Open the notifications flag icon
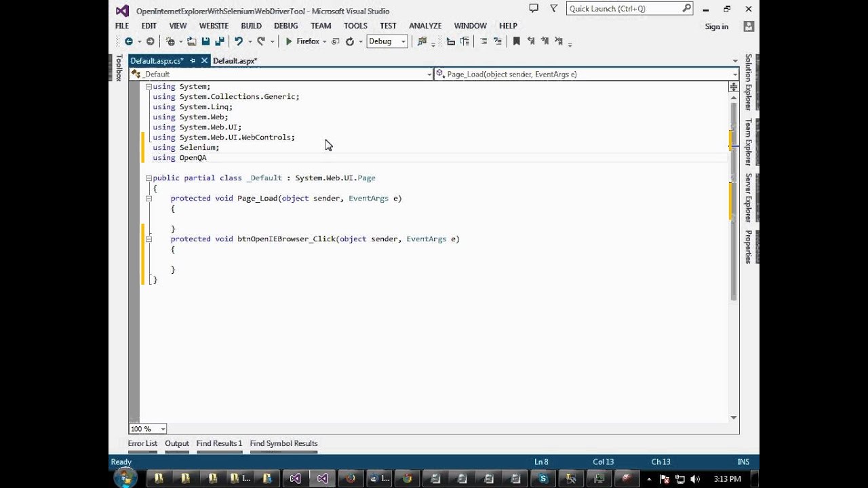The width and height of the screenshot is (868, 488). click(x=534, y=8)
